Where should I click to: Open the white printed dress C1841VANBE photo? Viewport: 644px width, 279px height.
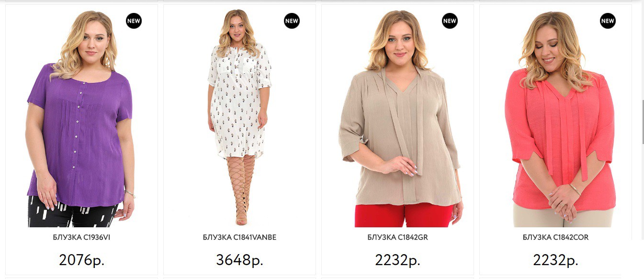239,118
